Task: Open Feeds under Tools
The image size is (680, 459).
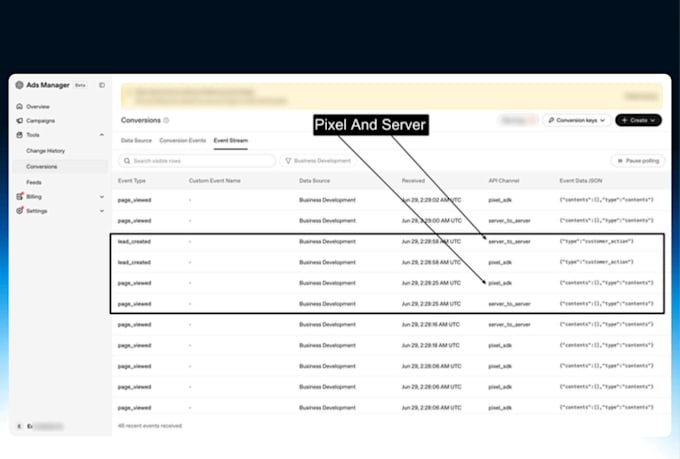Action: tap(34, 183)
